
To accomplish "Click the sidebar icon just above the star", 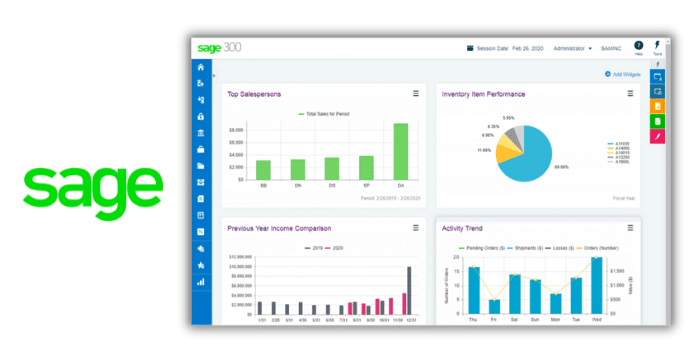I will (201, 249).
